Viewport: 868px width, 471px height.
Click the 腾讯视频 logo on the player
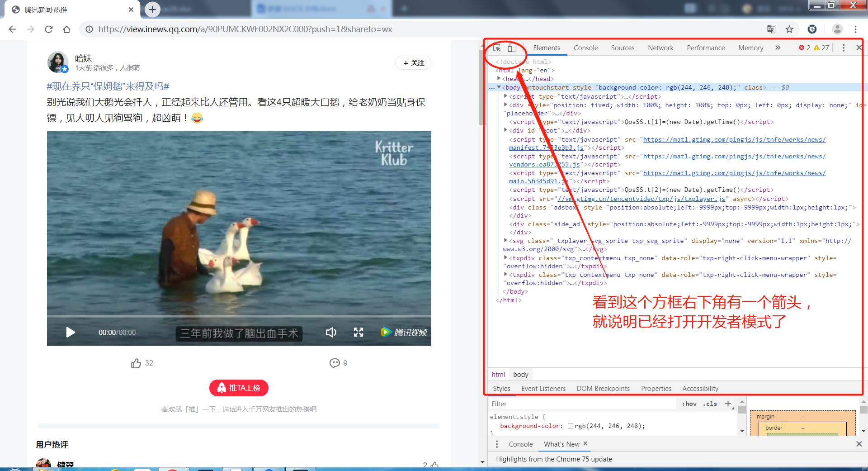click(404, 333)
